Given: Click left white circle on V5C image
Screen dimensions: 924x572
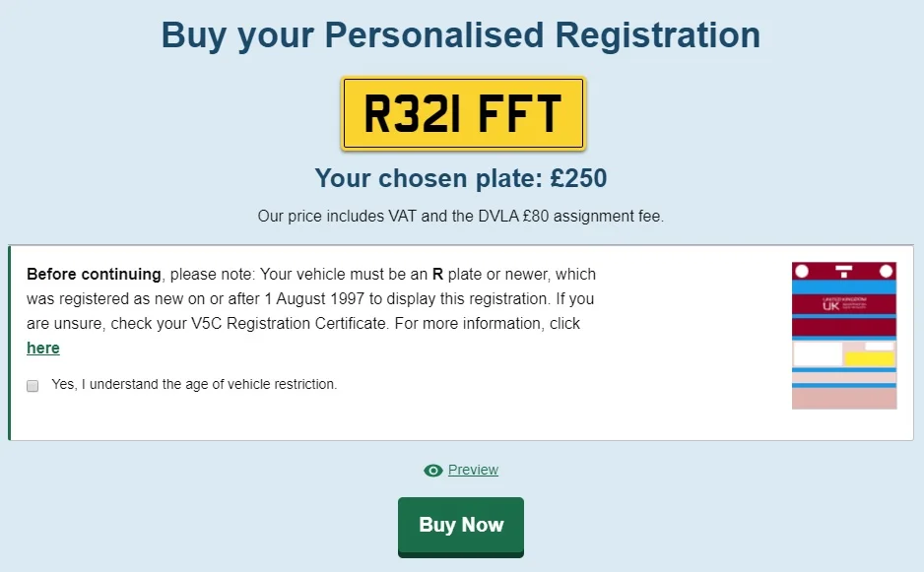Looking at the screenshot, I should point(802,271).
